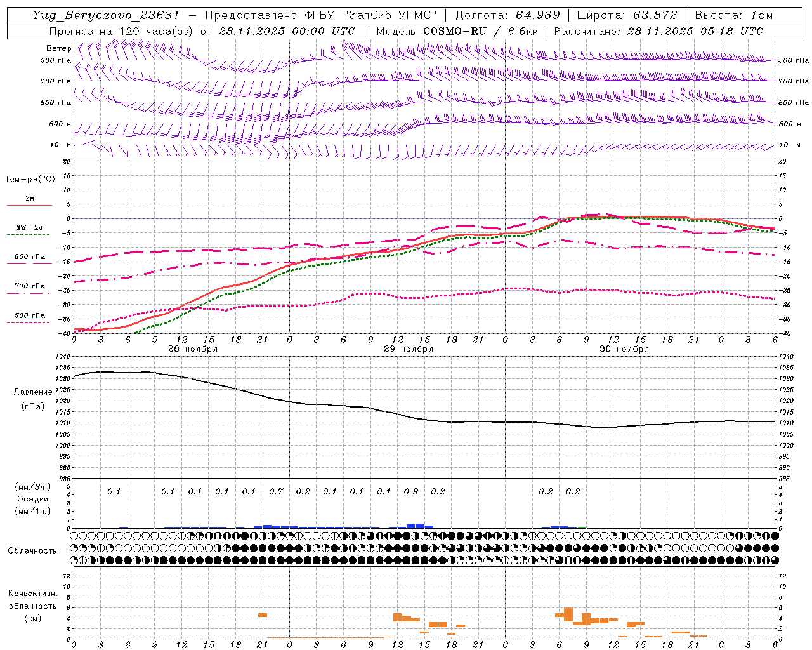Click the station title Yug_Beryozovo_23631

coord(107,15)
